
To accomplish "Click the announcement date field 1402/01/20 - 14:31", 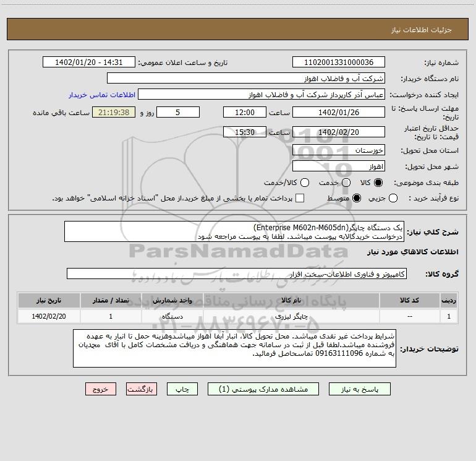I will [x=89, y=62].
